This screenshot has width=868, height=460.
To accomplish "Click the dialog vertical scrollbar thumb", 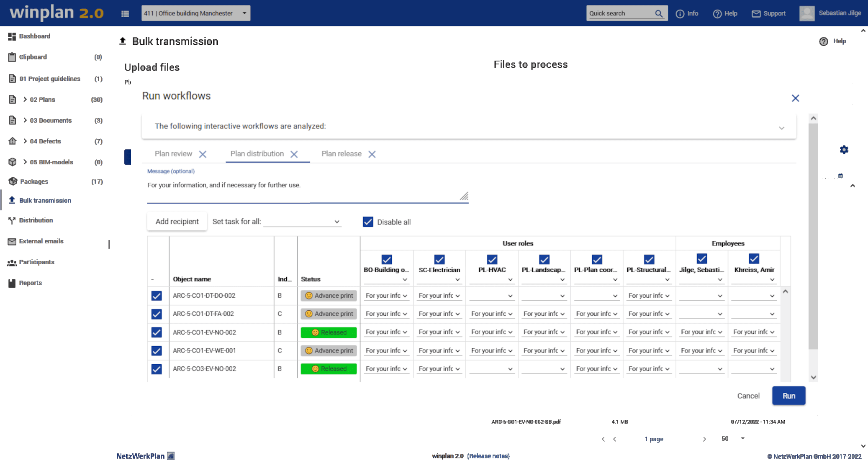I will click(813, 236).
